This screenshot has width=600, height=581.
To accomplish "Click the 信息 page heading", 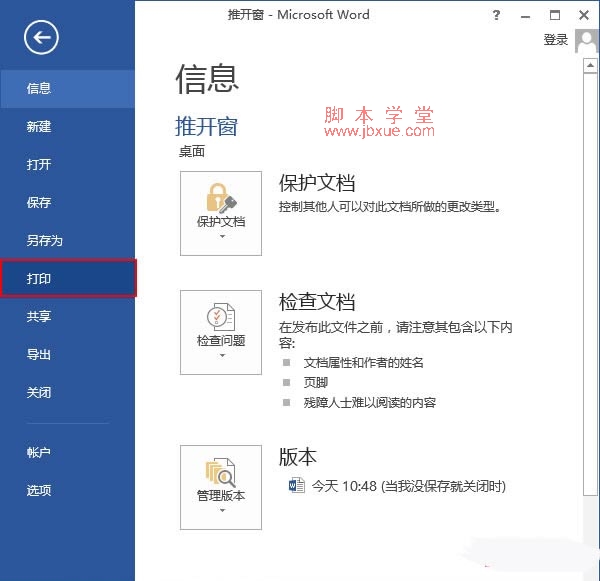I will pos(207,79).
